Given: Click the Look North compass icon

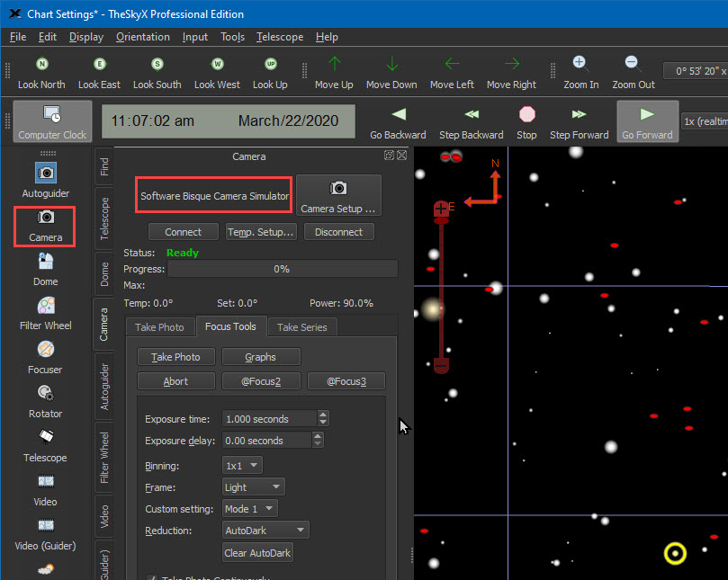Looking at the screenshot, I should (42, 64).
